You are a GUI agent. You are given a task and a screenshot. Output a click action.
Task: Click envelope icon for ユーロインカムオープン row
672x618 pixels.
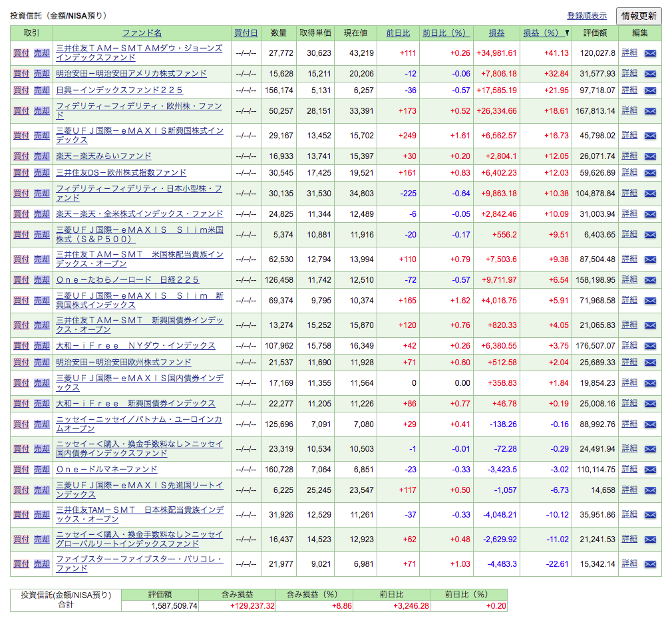[x=650, y=424]
